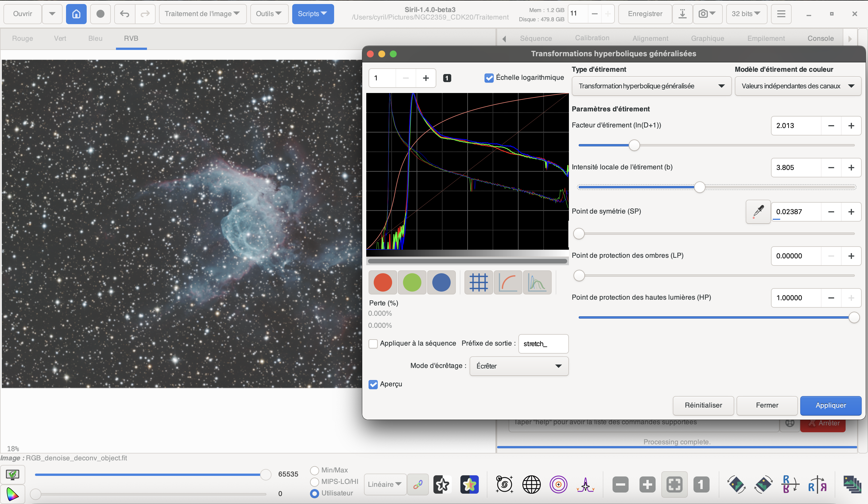This screenshot has height=504, width=868.
Task: Click the astrometry globe icon
Action: 531,485
